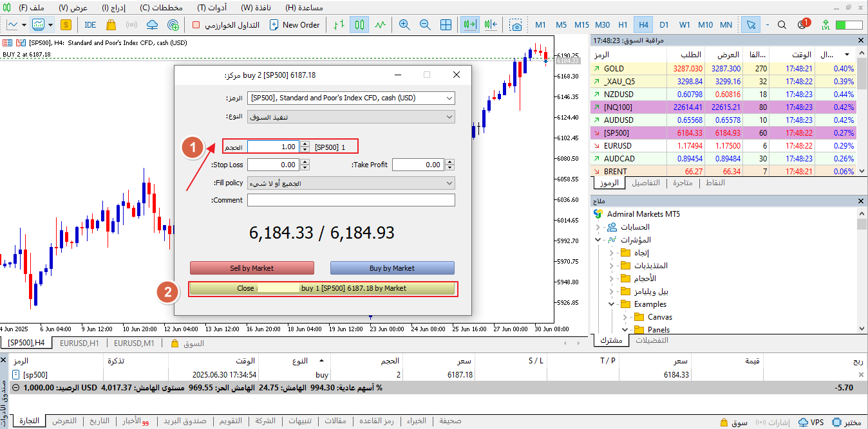Click the Take Profit value field
Screen dimensions: 868x429
click(x=418, y=165)
